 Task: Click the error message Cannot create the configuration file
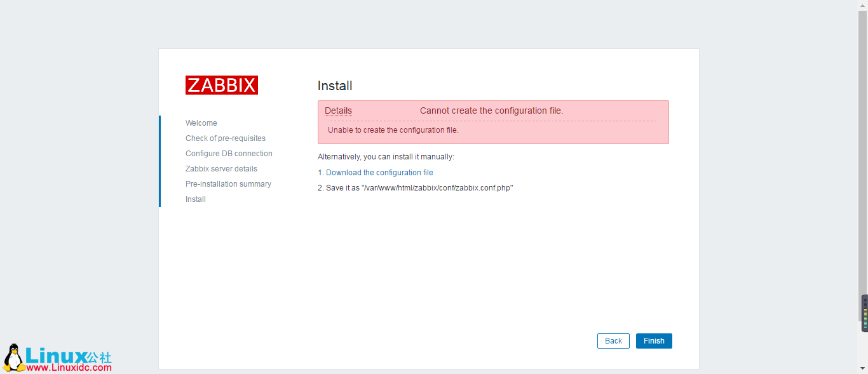(491, 110)
